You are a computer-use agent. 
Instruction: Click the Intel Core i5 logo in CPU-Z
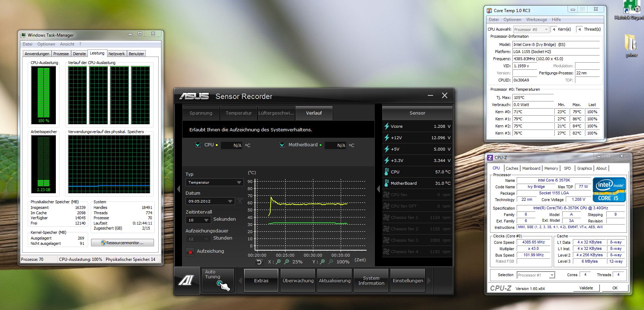click(x=609, y=189)
